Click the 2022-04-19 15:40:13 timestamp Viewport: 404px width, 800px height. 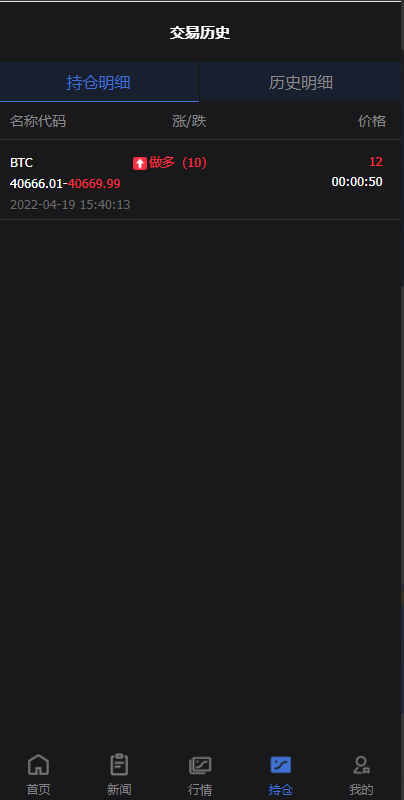70,205
